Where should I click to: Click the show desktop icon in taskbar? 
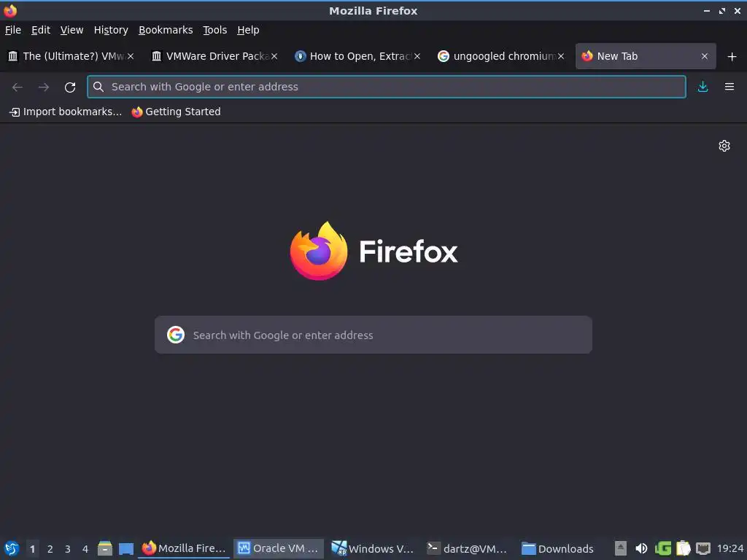[x=126, y=548]
